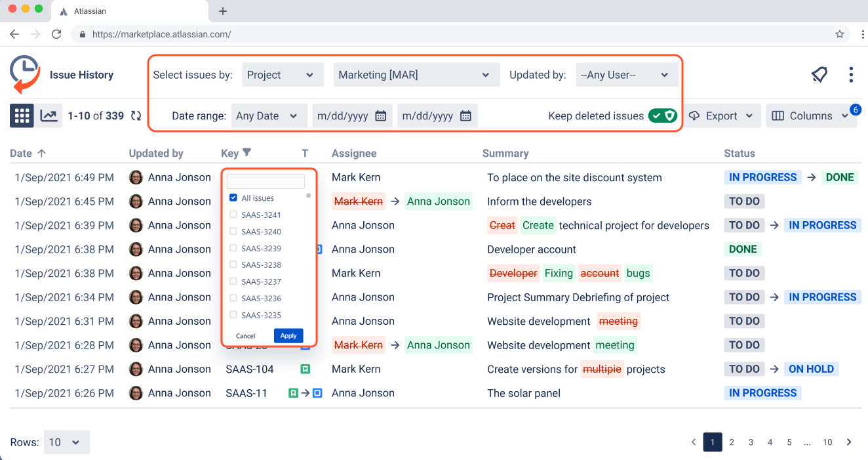This screenshot has height=460, width=868.
Task: Go to page 2 of results
Action: coord(732,442)
